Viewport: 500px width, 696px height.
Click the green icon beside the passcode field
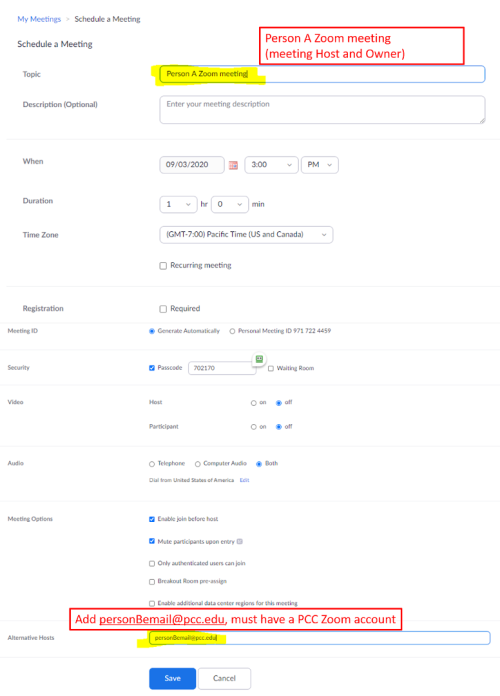coord(259,359)
